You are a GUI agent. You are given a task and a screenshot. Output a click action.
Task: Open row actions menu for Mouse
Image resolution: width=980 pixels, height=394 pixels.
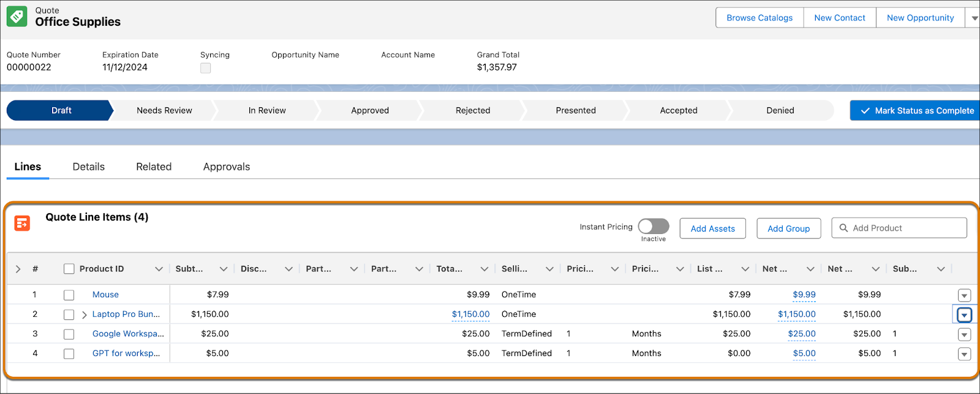[964, 295]
